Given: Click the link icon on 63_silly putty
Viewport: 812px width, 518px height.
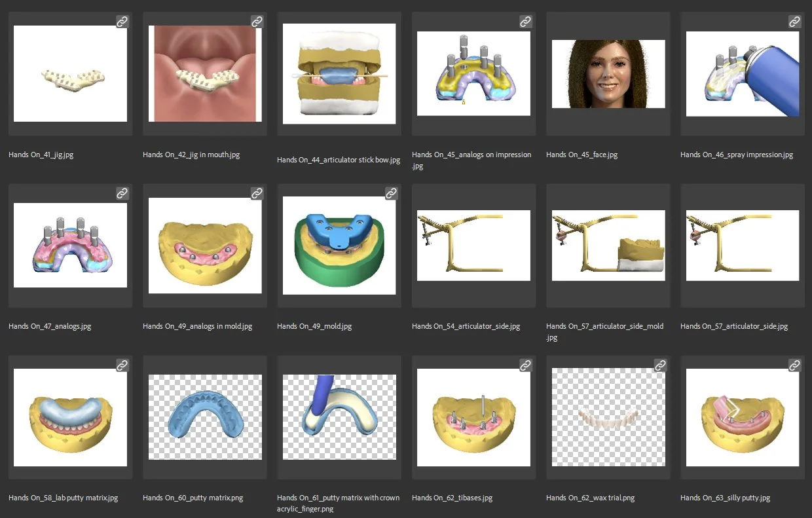Looking at the screenshot, I should click(x=794, y=365).
